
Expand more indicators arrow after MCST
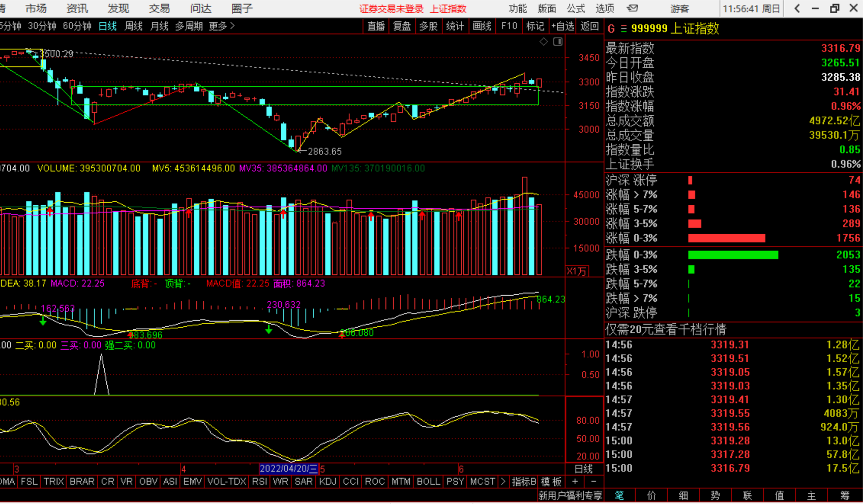(503, 481)
